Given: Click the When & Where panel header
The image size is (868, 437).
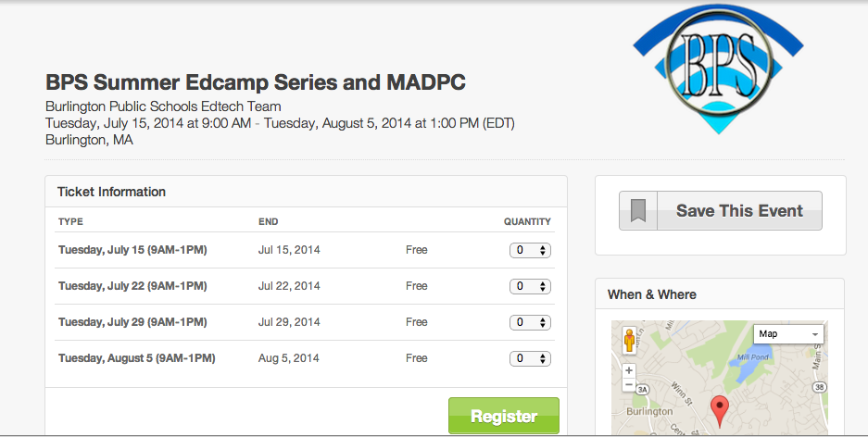Looking at the screenshot, I should pyautogui.click(x=651, y=294).
